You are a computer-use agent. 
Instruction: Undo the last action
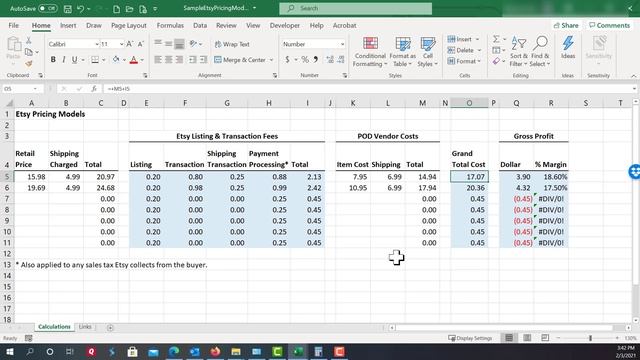click(80, 8)
